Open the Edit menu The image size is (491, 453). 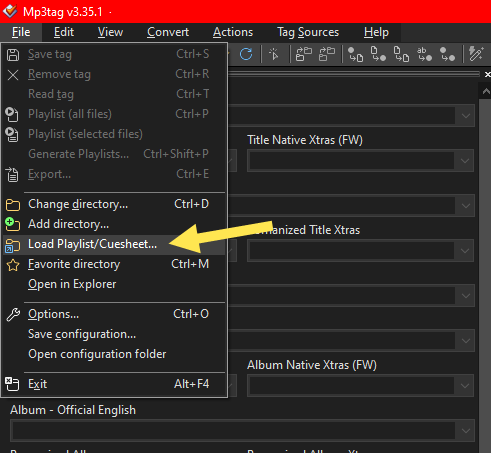click(x=64, y=32)
